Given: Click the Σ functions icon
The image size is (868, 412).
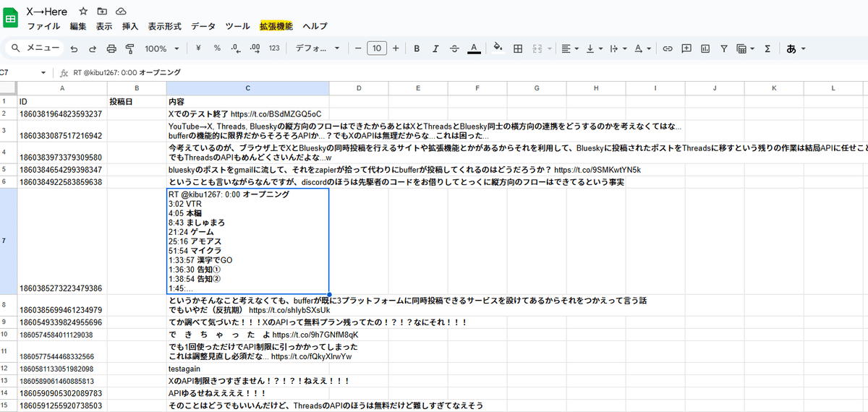Looking at the screenshot, I should 767,48.
